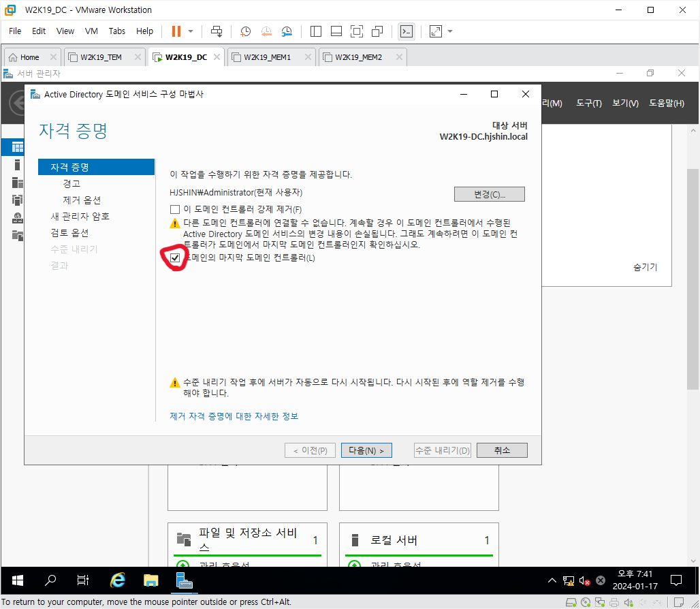Open Windows taskbar search
The height and width of the screenshot is (609, 700).
pyautogui.click(x=50, y=580)
